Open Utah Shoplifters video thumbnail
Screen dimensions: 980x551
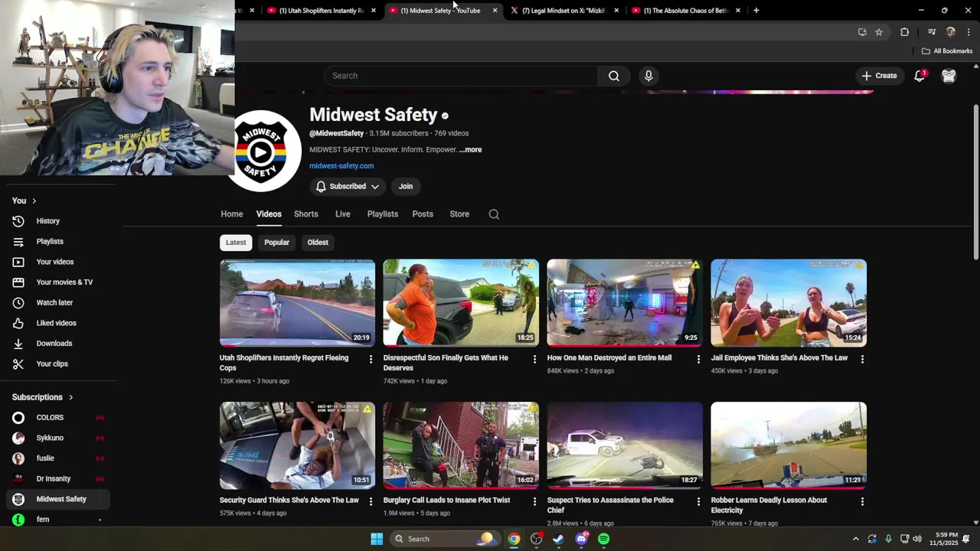coord(297,303)
